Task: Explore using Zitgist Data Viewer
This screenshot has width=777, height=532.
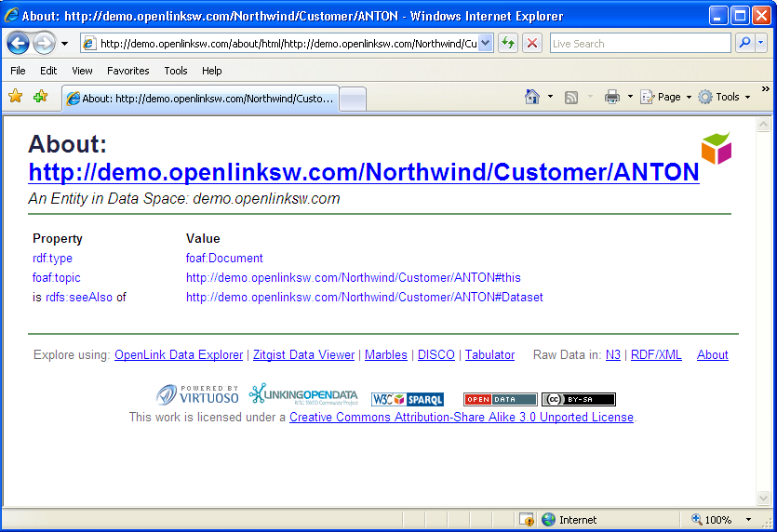Action: pos(303,354)
